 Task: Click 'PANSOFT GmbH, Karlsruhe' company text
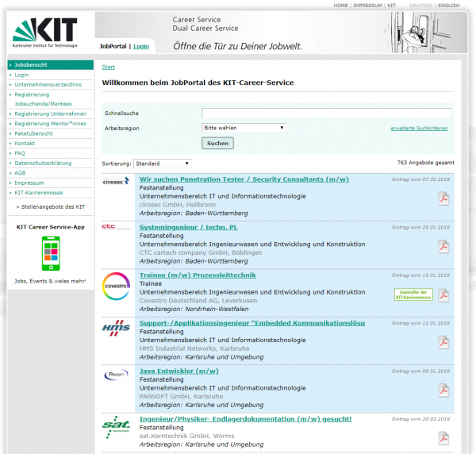pyautogui.click(x=181, y=397)
